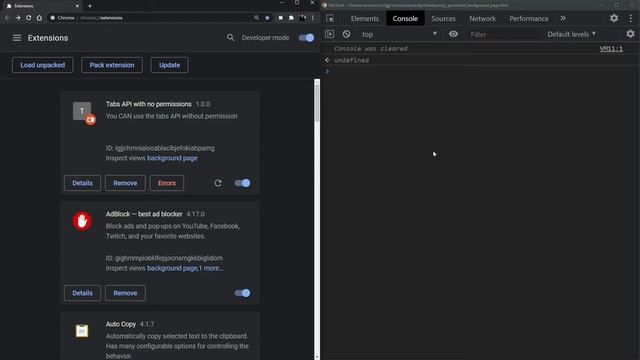
Task: Click the Chrome profile avatar
Action: 302,18
